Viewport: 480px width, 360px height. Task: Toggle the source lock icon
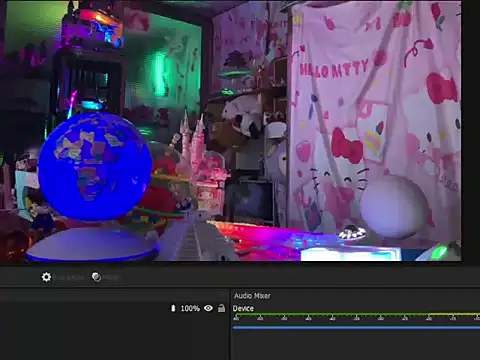click(x=221, y=308)
